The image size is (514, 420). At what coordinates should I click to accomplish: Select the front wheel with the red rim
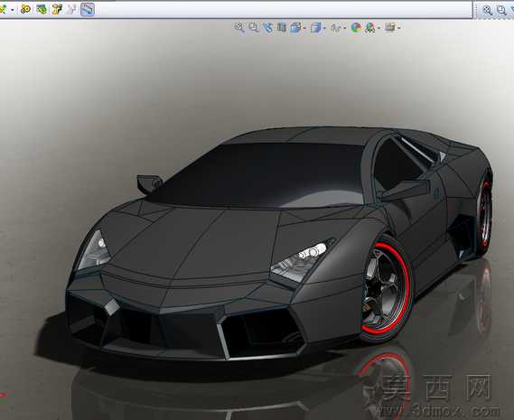click(387, 288)
